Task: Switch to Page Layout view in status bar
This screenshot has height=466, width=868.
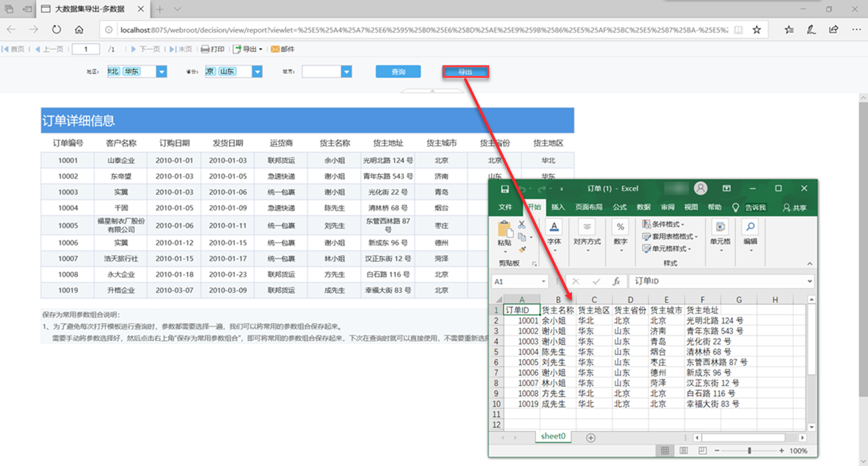Action: 684,451
